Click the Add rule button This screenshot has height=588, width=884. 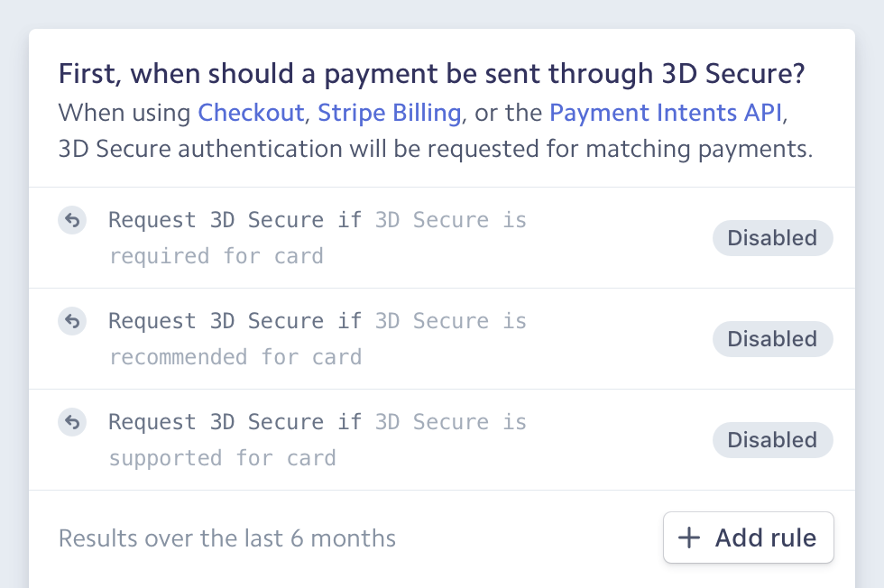(x=749, y=537)
